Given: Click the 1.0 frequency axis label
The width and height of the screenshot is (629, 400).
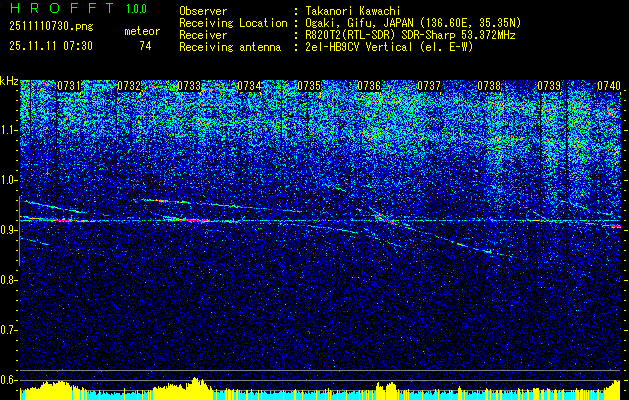Looking at the screenshot, I should 9,180.
